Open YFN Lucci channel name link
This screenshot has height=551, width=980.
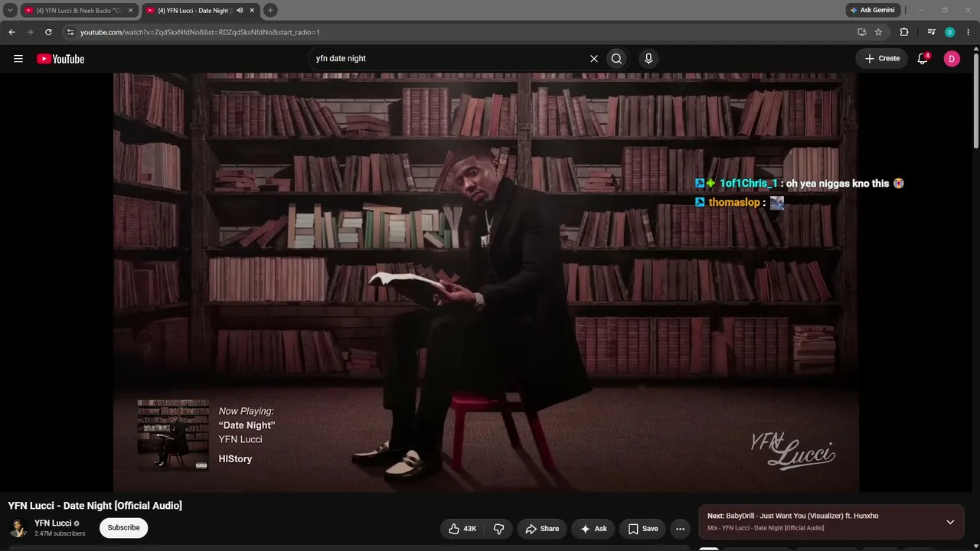coord(53,523)
